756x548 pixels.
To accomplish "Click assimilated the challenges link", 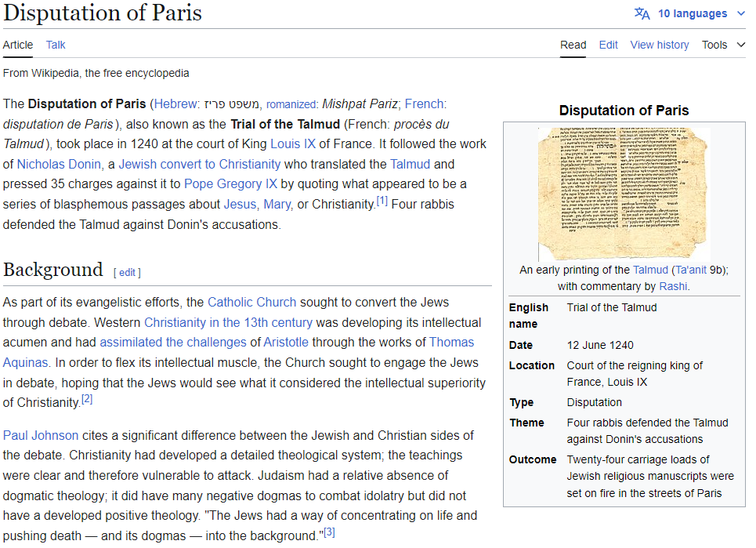I will tap(173, 342).
